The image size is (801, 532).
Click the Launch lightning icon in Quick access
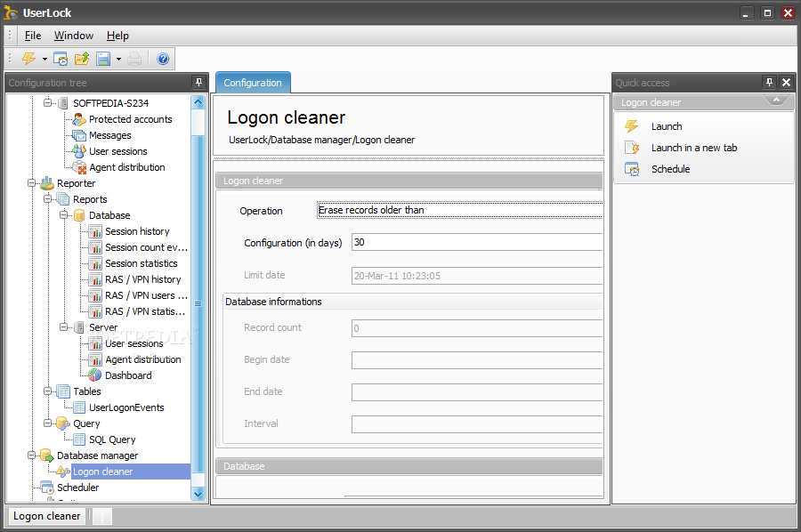[x=632, y=126]
